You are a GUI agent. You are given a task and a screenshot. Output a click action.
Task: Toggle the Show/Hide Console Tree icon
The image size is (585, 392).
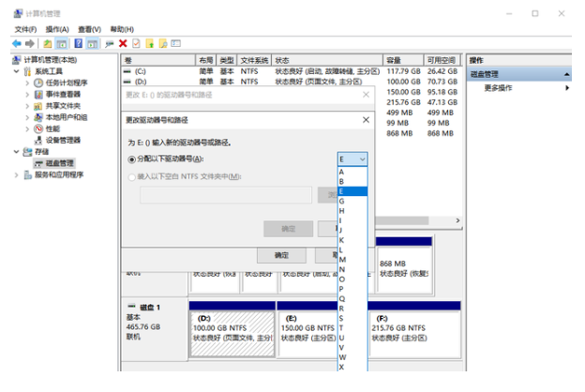click(62, 43)
